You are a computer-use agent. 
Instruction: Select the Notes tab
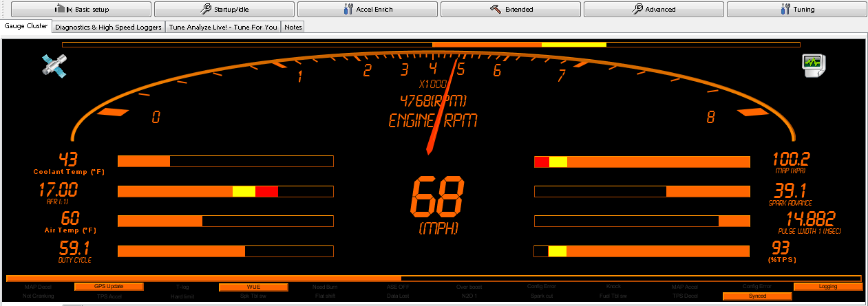tap(293, 27)
